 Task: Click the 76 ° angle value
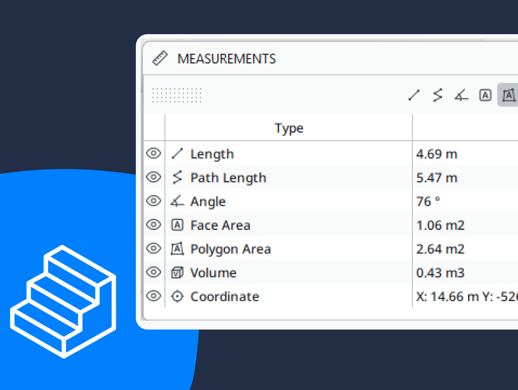point(428,201)
